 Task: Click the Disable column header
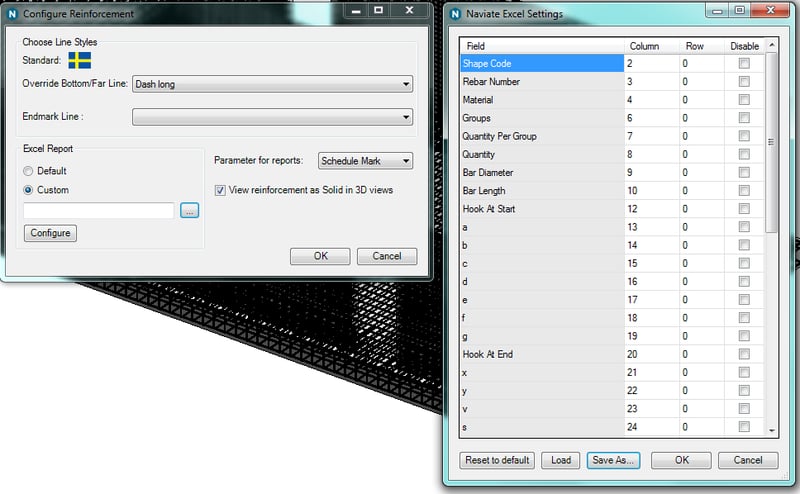744,46
